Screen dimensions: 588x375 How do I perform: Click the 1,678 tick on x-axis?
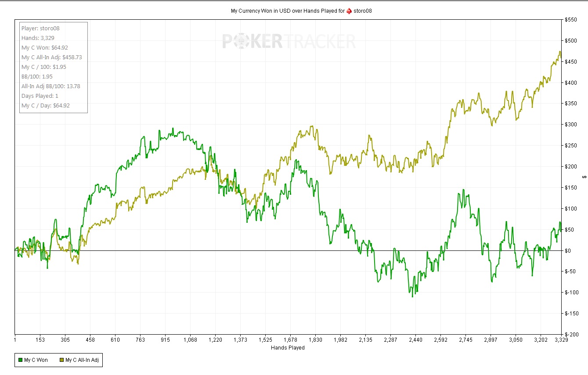pyautogui.click(x=290, y=339)
